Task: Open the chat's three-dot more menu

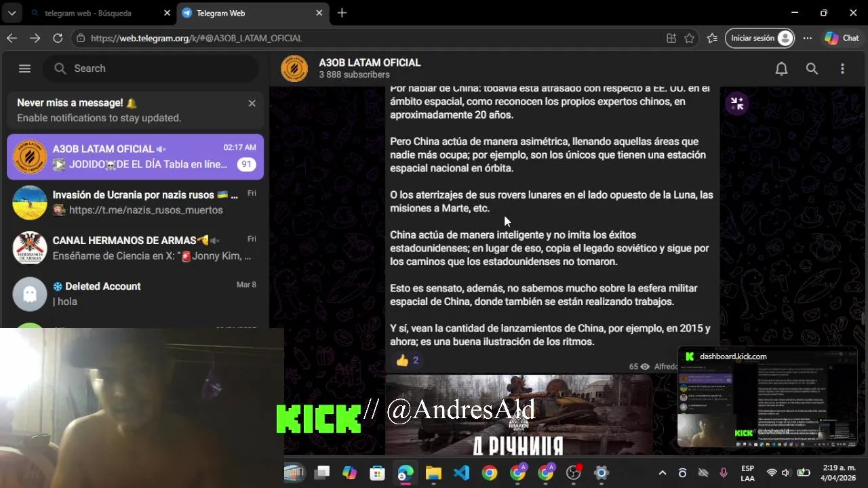Action: pos(842,68)
